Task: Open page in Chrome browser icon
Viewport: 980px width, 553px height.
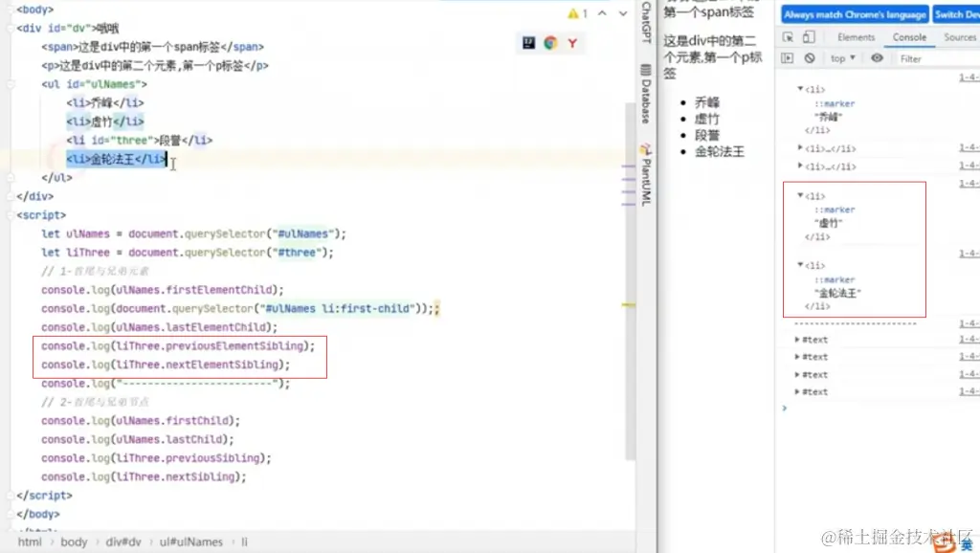Action: tap(550, 42)
